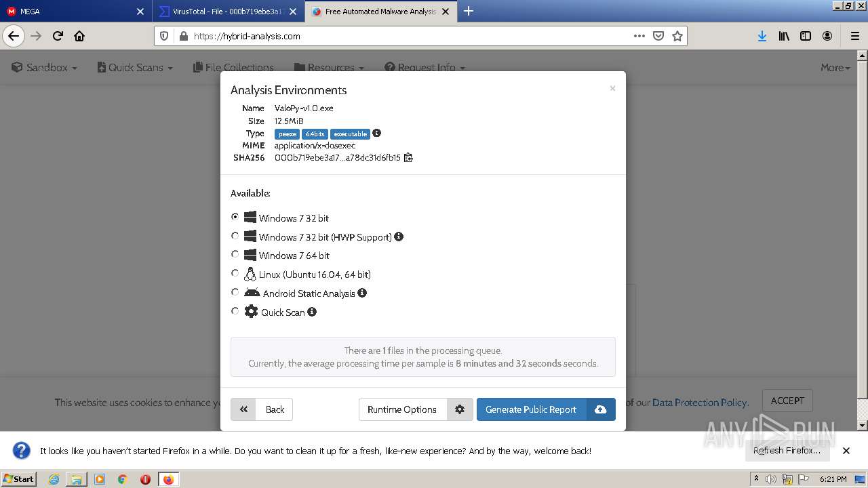Reload the current page

(58, 36)
